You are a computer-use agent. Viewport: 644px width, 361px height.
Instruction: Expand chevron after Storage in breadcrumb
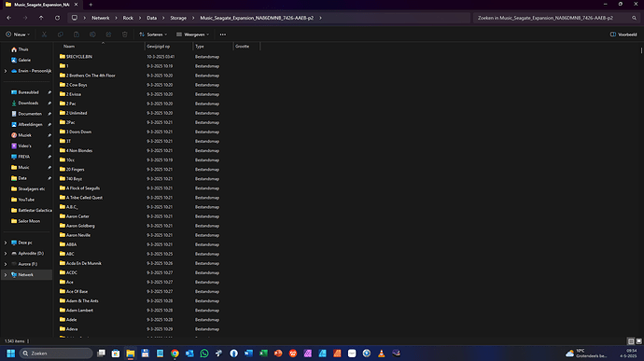[x=193, y=18]
